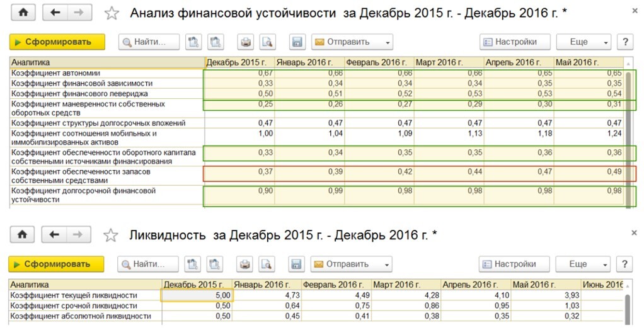Viewport: 644px width, 335px height.
Task: Click the Найти search field in the upper toolbar
Action: pyautogui.click(x=149, y=42)
